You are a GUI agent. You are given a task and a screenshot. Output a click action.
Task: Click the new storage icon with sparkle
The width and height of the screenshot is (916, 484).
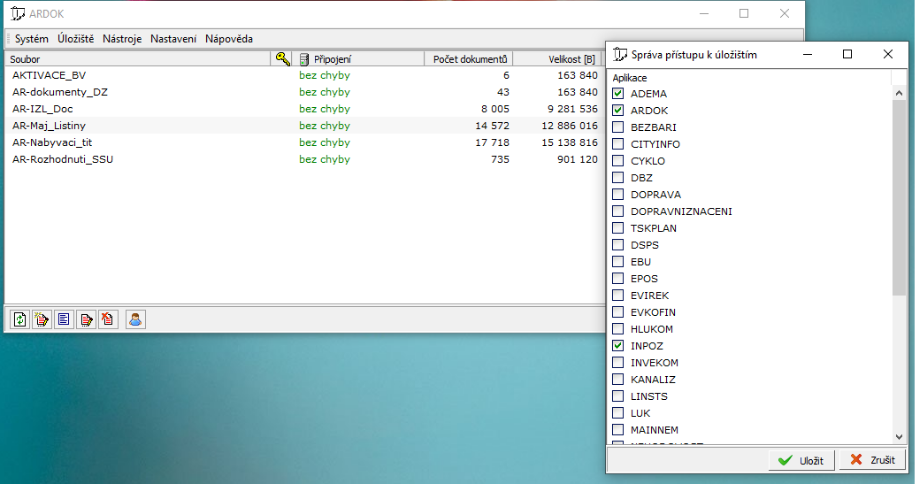pyautogui.click(x=42, y=319)
